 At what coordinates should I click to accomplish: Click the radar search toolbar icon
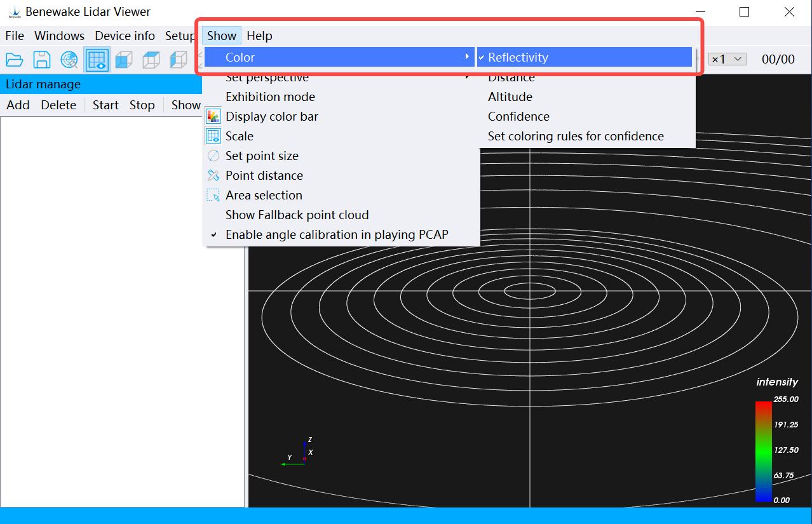pyautogui.click(x=69, y=60)
